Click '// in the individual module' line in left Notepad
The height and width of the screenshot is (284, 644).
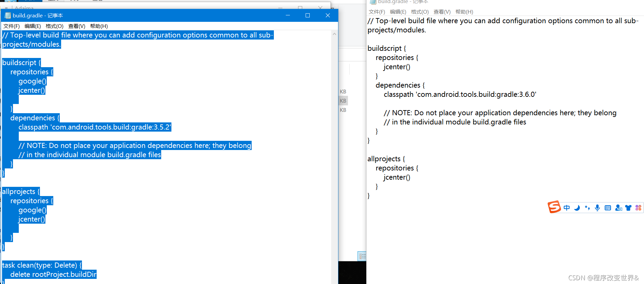pyautogui.click(x=90, y=155)
